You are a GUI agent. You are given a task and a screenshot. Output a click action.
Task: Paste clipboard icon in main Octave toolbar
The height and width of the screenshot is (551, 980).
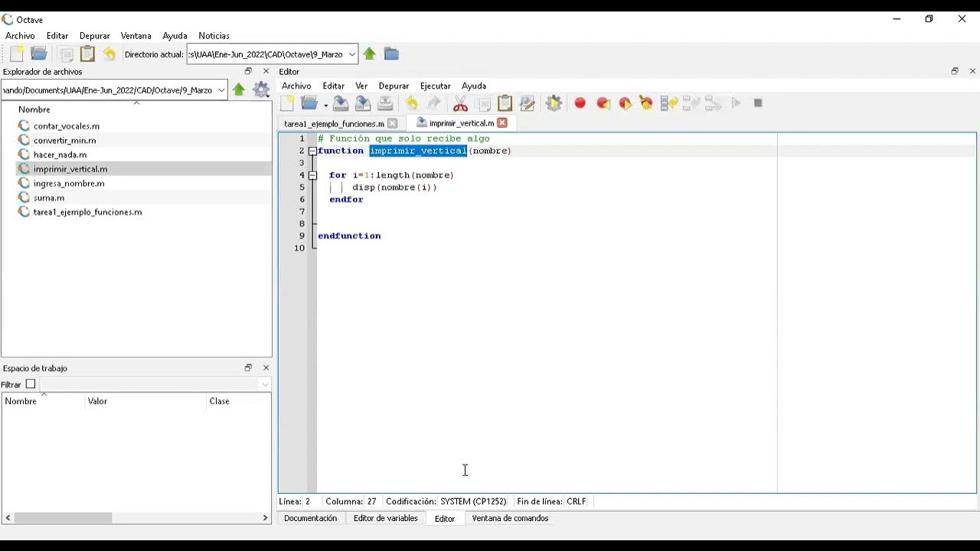coord(87,54)
